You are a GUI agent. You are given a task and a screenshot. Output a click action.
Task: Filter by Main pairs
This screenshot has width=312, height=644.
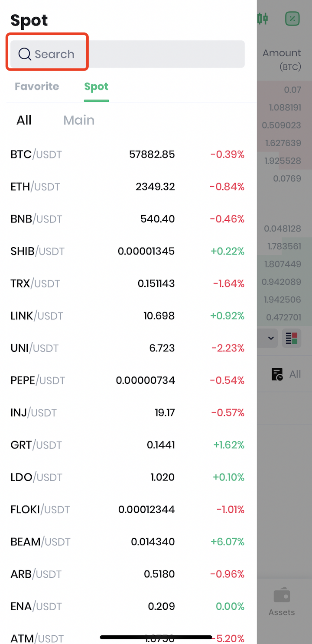79,120
